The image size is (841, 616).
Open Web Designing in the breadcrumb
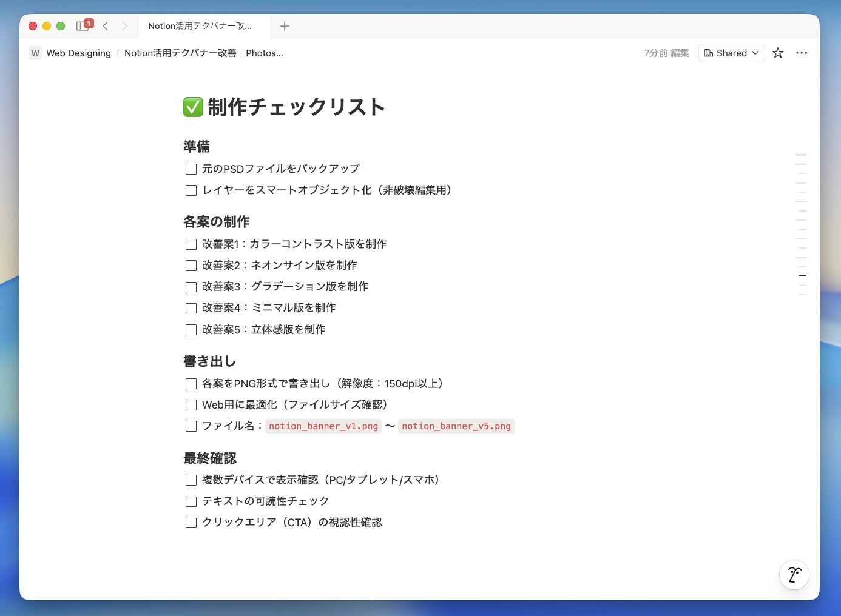78,53
